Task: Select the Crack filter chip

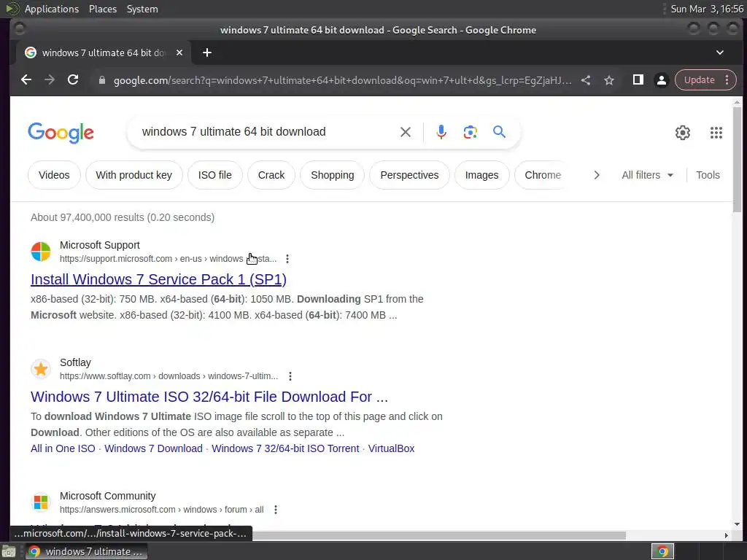Action: (x=271, y=175)
